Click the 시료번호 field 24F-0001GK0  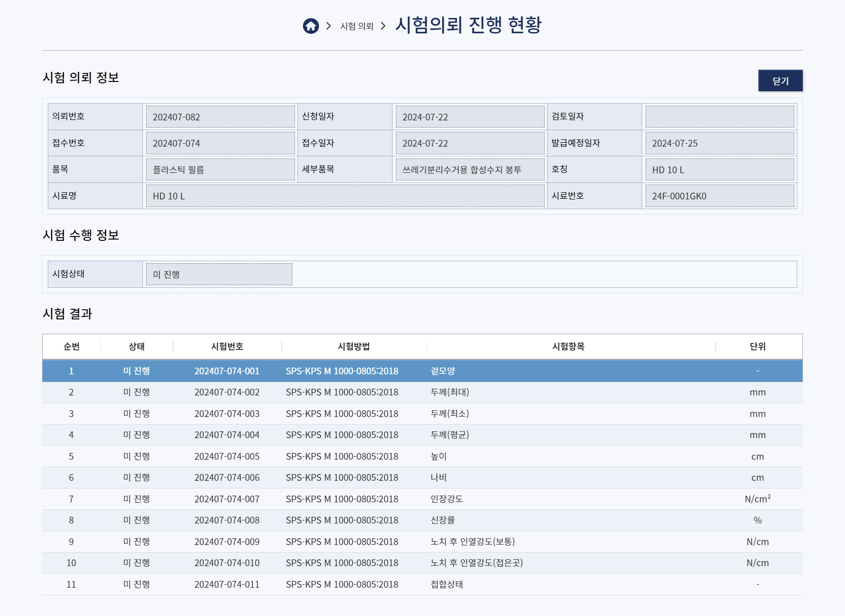pos(719,196)
